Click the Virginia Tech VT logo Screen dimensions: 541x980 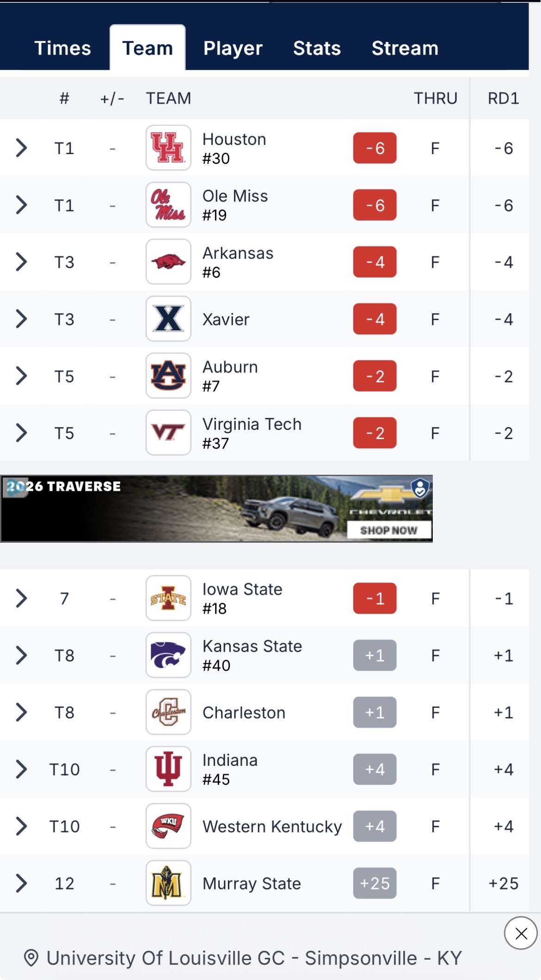click(168, 433)
